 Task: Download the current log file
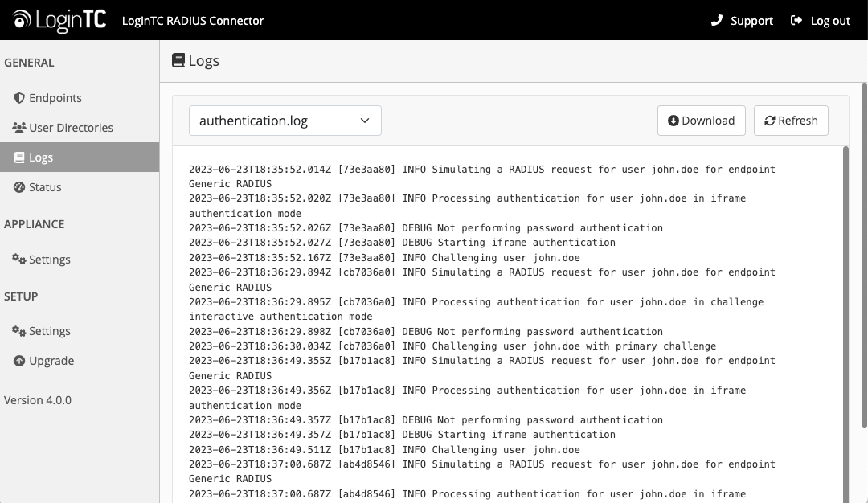(x=702, y=121)
